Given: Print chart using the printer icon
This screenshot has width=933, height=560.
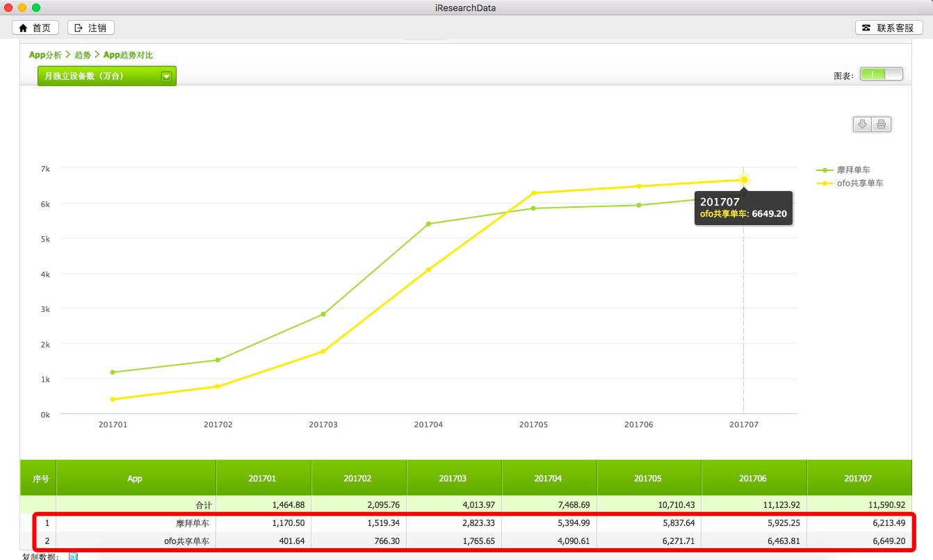Looking at the screenshot, I should click(x=882, y=124).
